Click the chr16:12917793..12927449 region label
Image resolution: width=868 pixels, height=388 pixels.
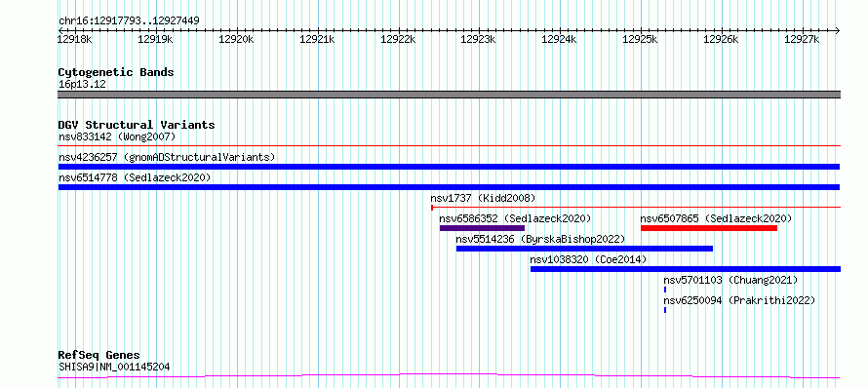(129, 21)
